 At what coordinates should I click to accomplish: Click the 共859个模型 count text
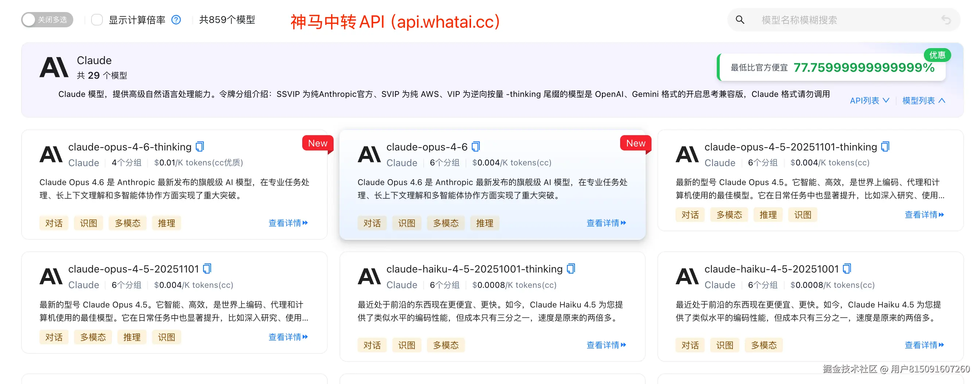pos(227,20)
